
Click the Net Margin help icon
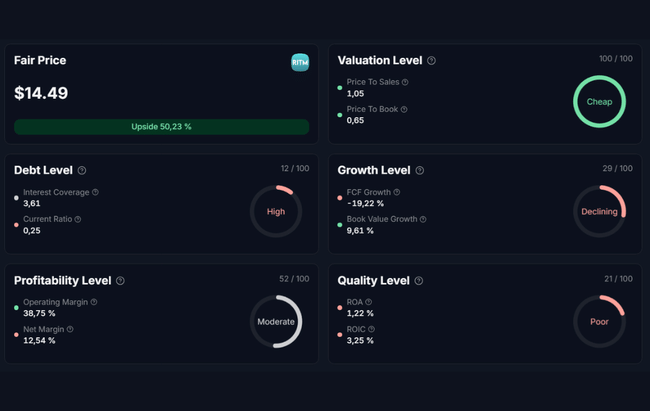click(70, 329)
